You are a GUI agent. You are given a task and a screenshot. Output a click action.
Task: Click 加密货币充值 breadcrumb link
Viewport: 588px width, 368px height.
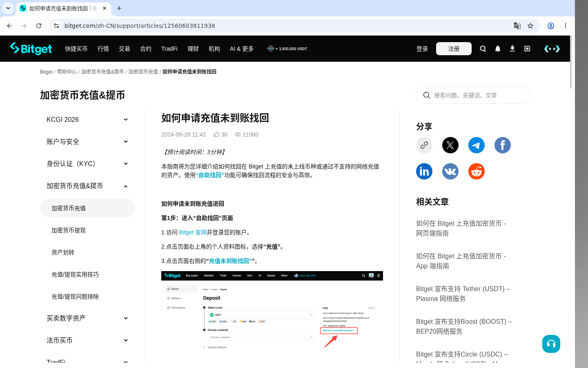pyautogui.click(x=143, y=72)
